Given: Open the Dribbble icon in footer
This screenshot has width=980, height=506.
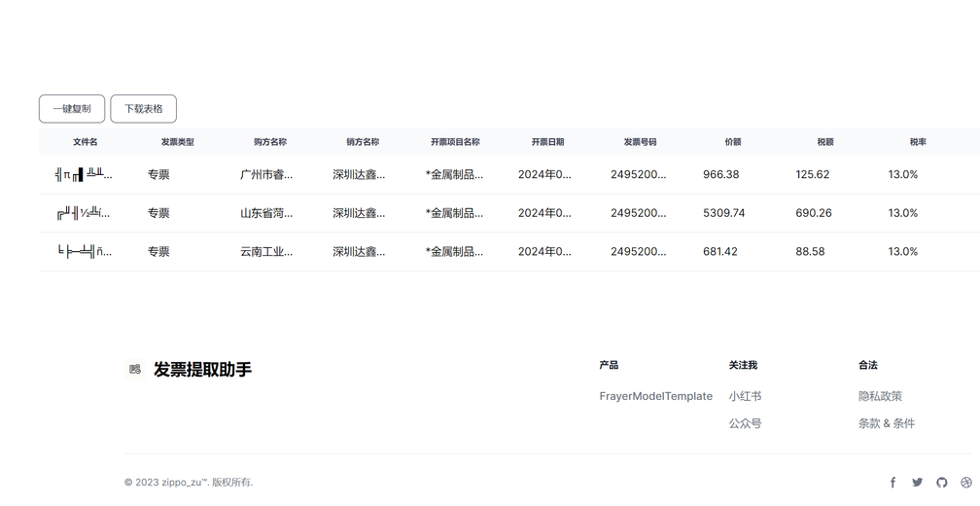Looking at the screenshot, I should [x=966, y=483].
